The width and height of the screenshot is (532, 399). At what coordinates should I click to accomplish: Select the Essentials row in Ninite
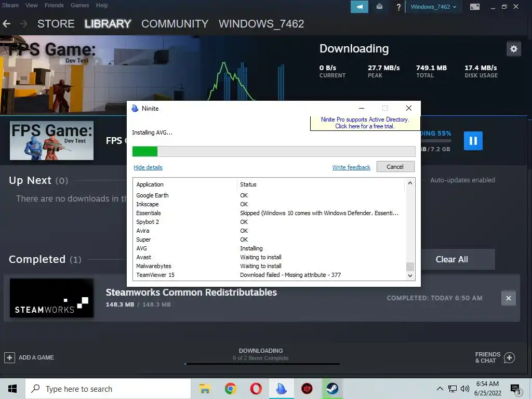[270, 213]
